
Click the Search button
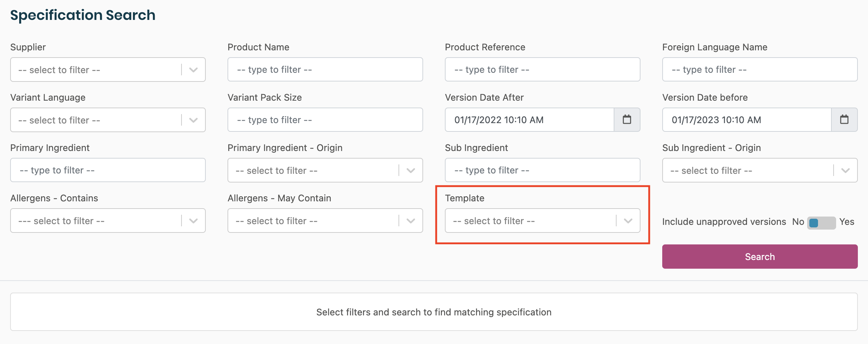point(760,256)
